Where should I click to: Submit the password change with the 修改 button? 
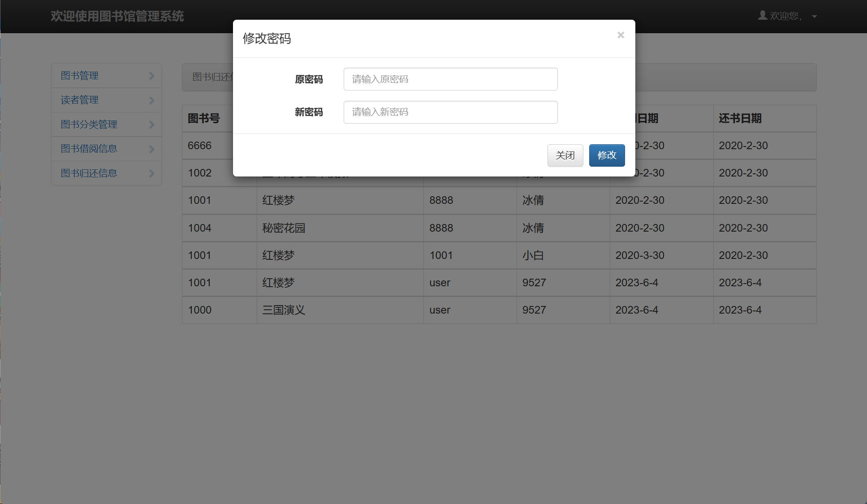click(607, 155)
